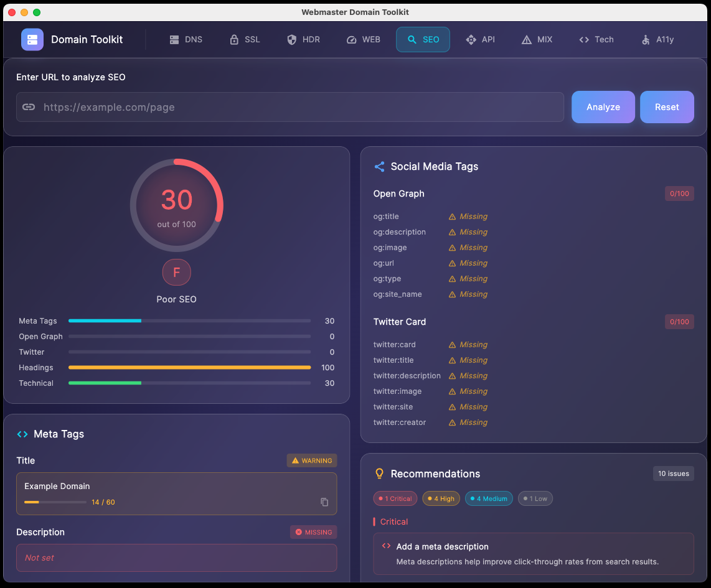Toggle the 1 Critical filter chip
The image size is (711, 588).
tap(395, 498)
